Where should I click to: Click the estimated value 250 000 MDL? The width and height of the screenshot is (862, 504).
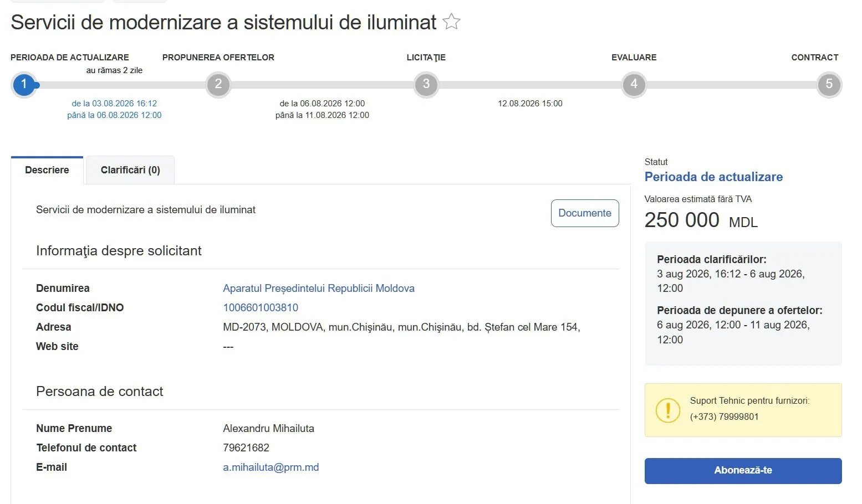point(701,220)
